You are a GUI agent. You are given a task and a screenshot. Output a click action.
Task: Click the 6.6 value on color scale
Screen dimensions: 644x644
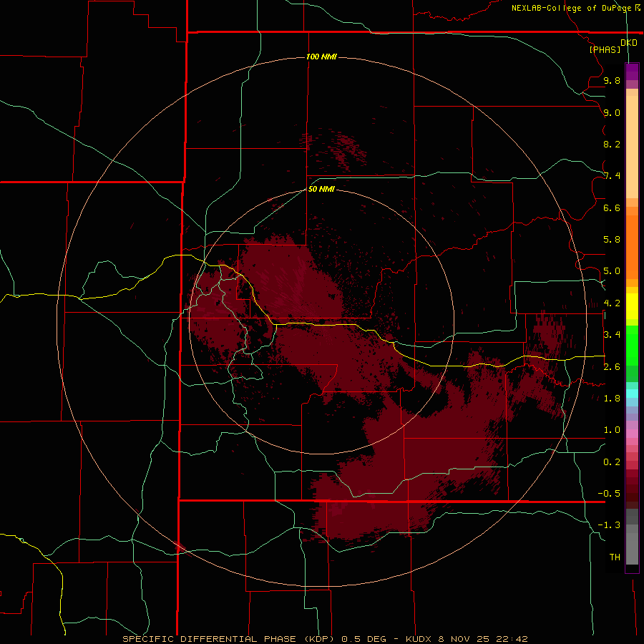(612, 208)
